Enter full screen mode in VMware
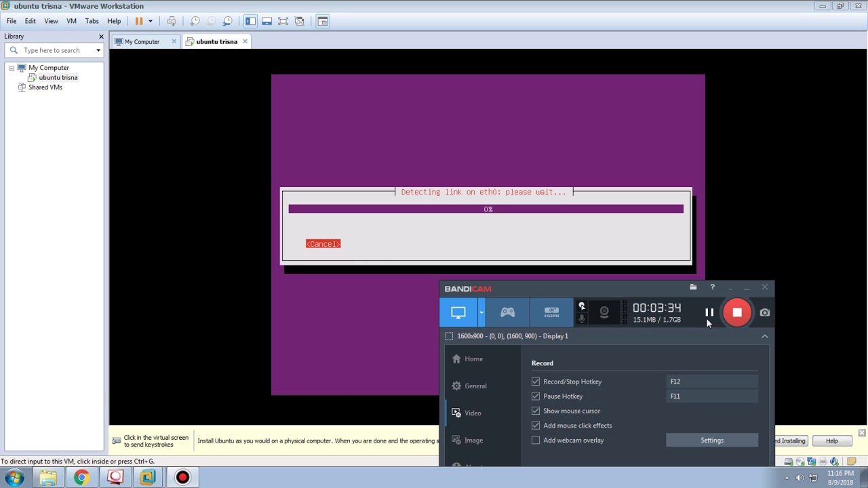 [283, 21]
